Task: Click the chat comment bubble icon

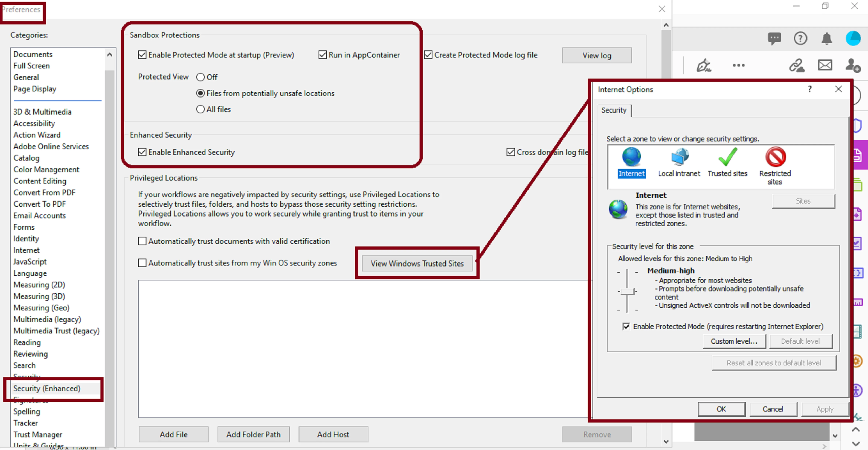Action: click(x=774, y=38)
